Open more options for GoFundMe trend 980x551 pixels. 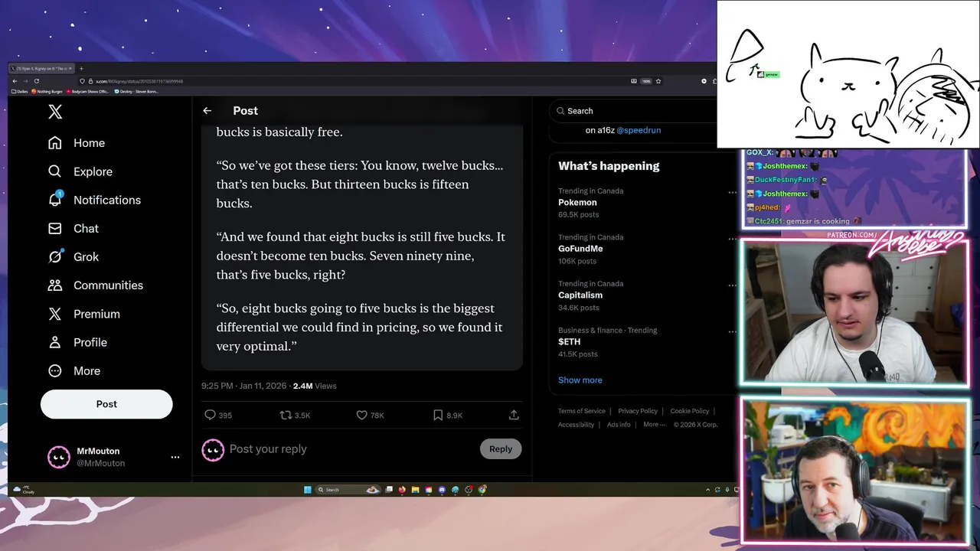(732, 239)
